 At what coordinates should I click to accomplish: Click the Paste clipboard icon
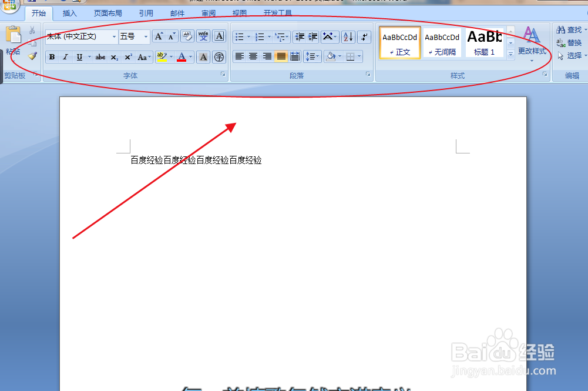(x=14, y=36)
